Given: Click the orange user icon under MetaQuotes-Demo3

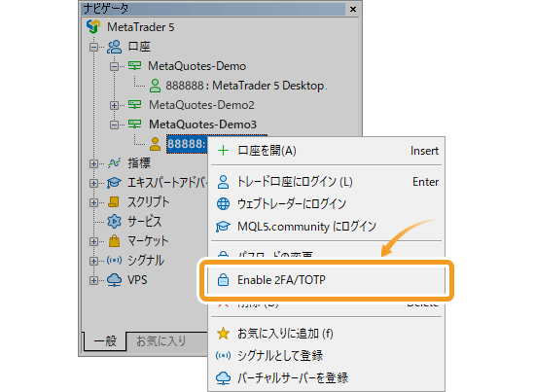Looking at the screenshot, I should tap(155, 144).
